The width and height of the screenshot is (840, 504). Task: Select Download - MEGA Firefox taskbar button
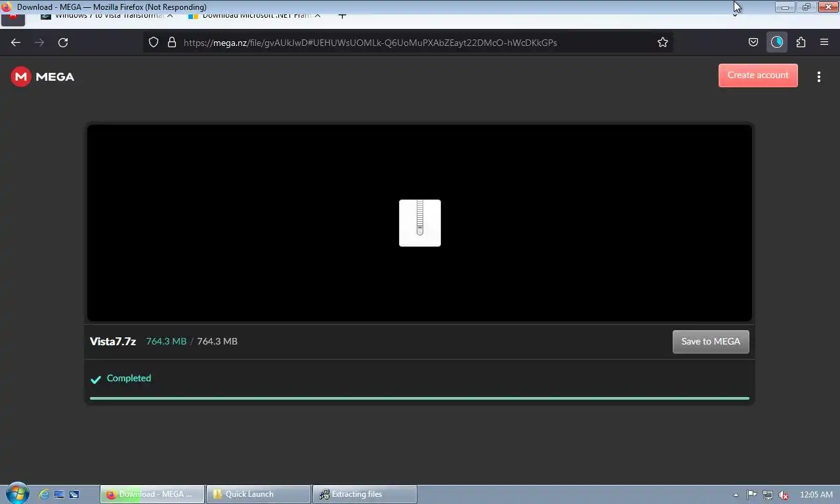(152, 494)
